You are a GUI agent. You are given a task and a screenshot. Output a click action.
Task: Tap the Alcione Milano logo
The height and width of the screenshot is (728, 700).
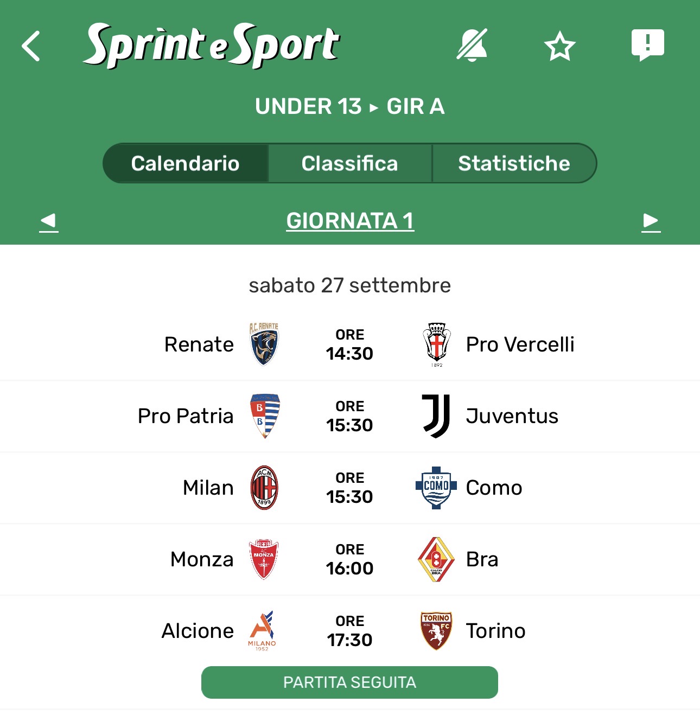pyautogui.click(x=263, y=631)
